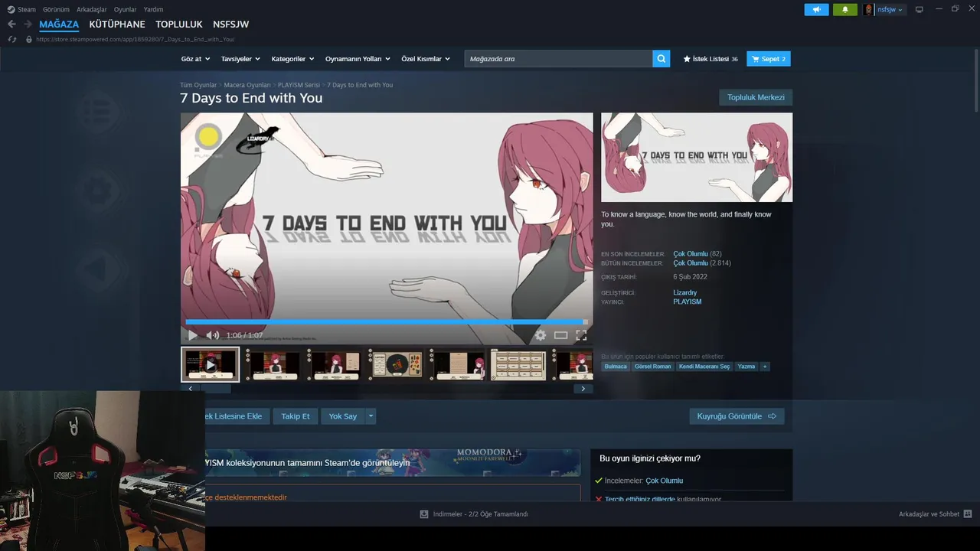Mute the trailer volume
The image size is (980, 551).
point(212,335)
